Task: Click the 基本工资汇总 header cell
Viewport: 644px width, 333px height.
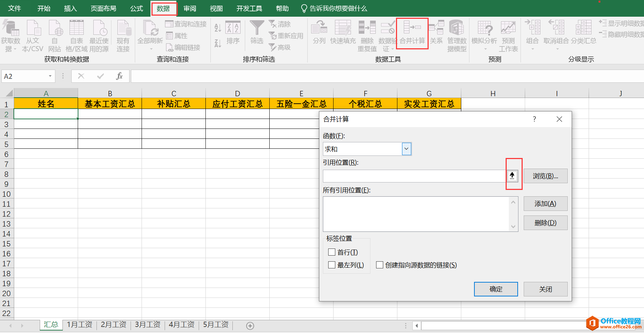Action: coord(110,104)
